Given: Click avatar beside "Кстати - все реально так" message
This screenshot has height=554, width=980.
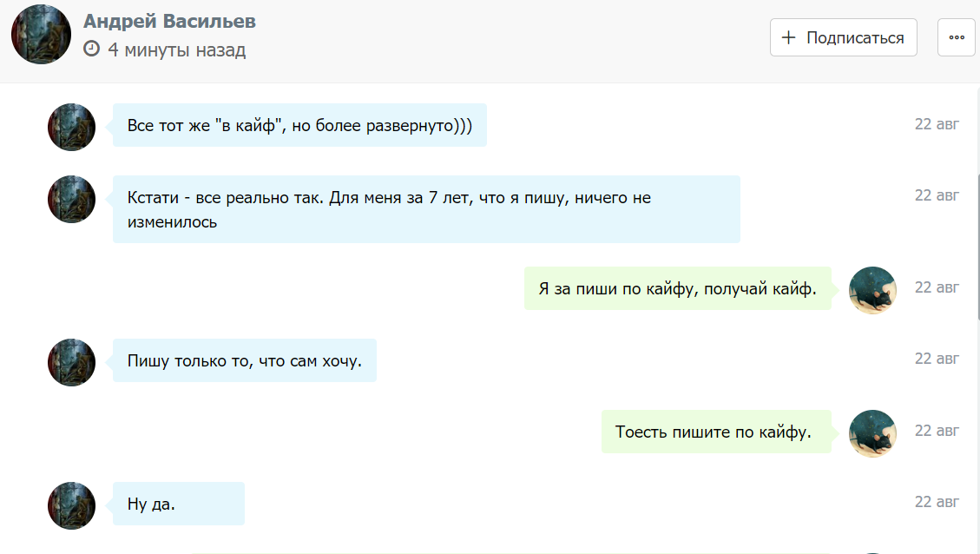Looking at the screenshot, I should tap(71, 199).
